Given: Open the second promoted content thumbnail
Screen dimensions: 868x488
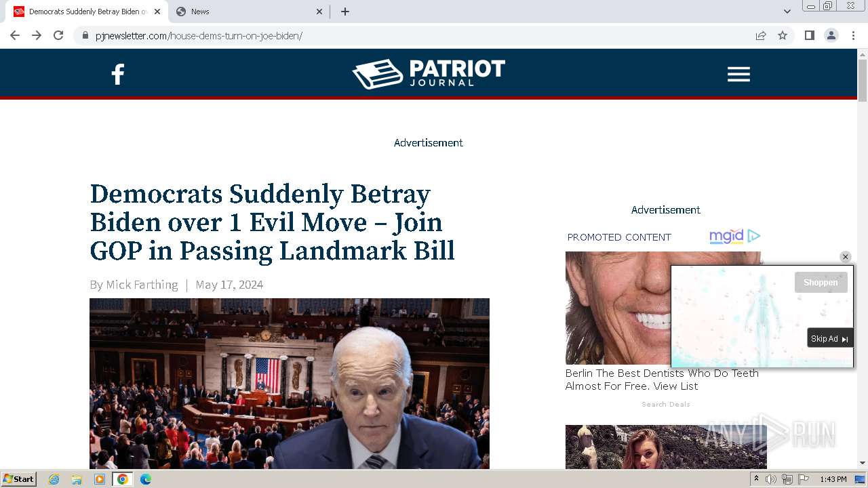Looking at the screenshot, I should (x=666, y=447).
